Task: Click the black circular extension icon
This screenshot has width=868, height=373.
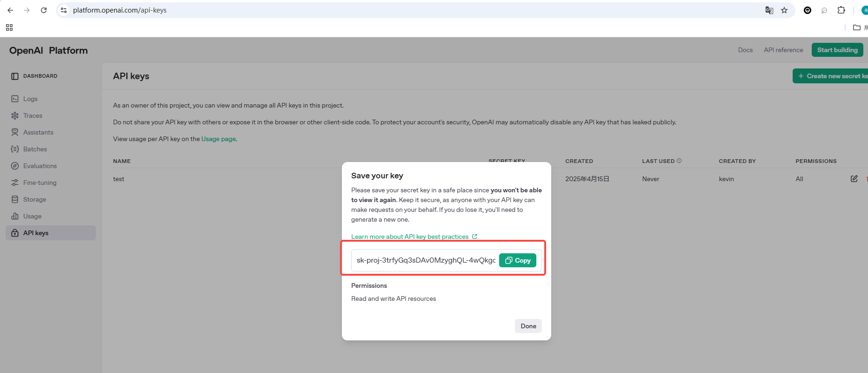Action: tap(808, 10)
